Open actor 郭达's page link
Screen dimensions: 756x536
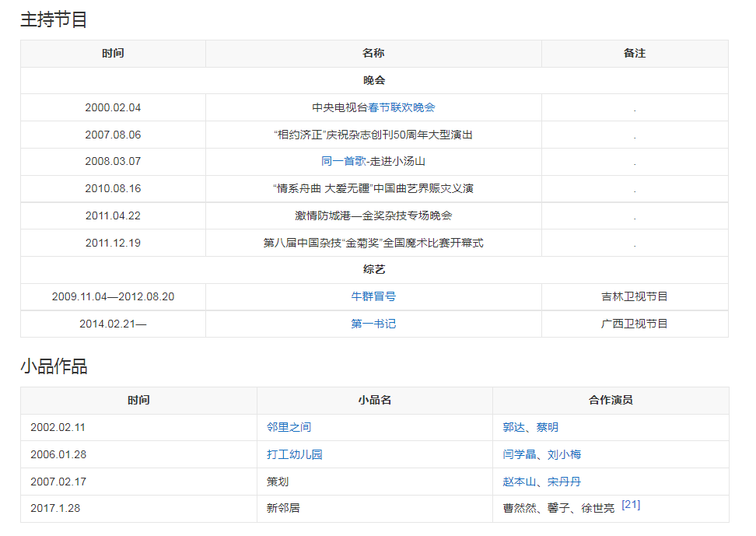(513, 427)
